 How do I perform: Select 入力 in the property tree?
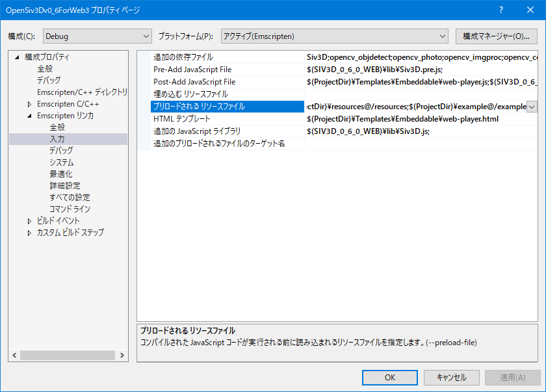point(57,139)
